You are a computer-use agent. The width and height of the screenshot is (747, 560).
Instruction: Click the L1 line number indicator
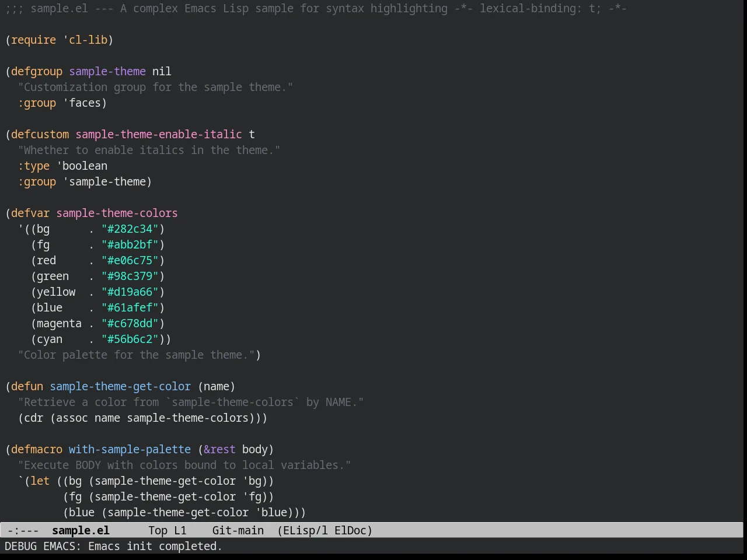[x=180, y=530]
